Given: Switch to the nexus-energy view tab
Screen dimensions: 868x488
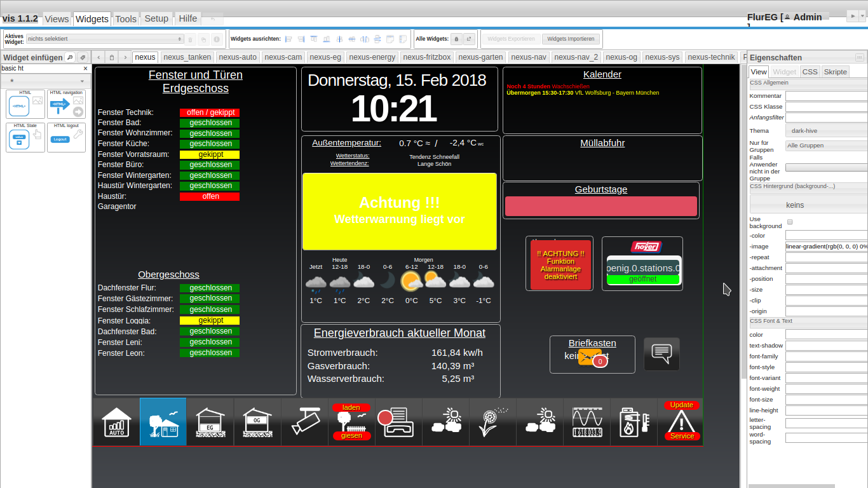Looking at the screenshot, I should point(372,57).
